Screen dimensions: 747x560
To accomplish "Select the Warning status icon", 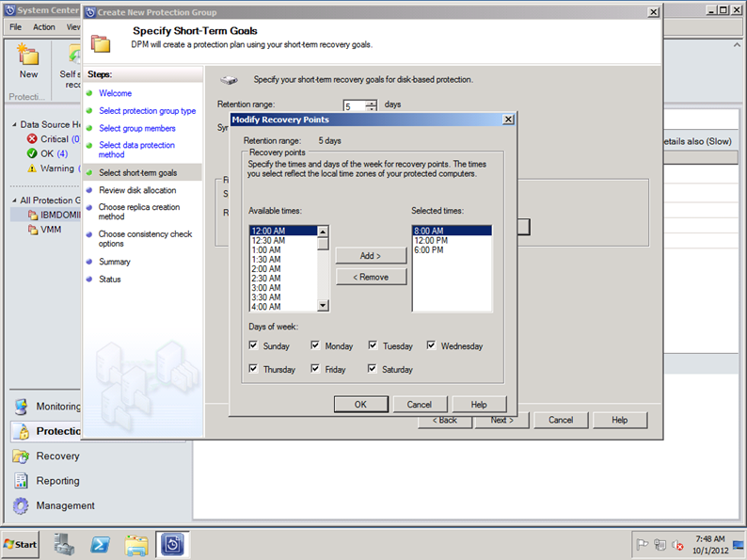I will coord(32,168).
